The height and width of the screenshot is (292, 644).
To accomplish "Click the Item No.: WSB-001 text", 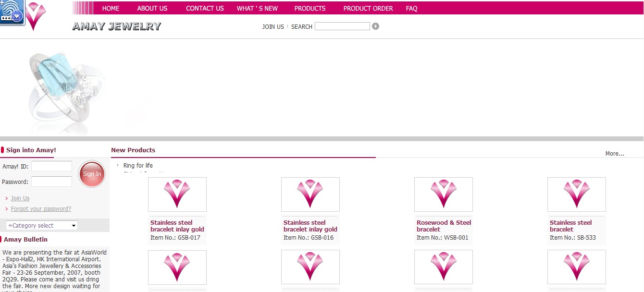I will pyautogui.click(x=443, y=238).
